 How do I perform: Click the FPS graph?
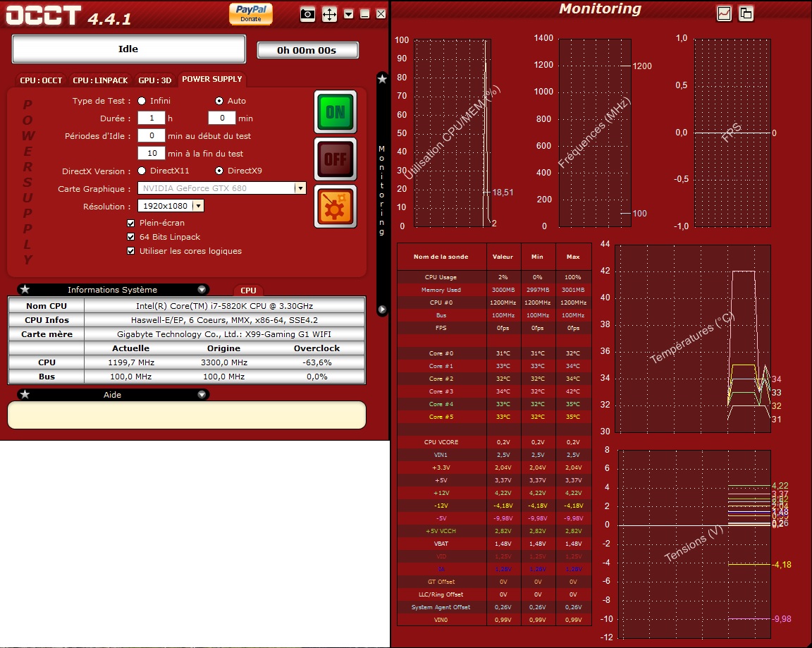(732, 133)
